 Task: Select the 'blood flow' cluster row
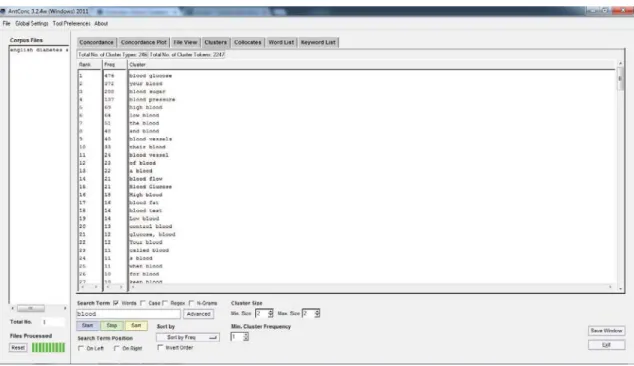[x=146, y=179]
